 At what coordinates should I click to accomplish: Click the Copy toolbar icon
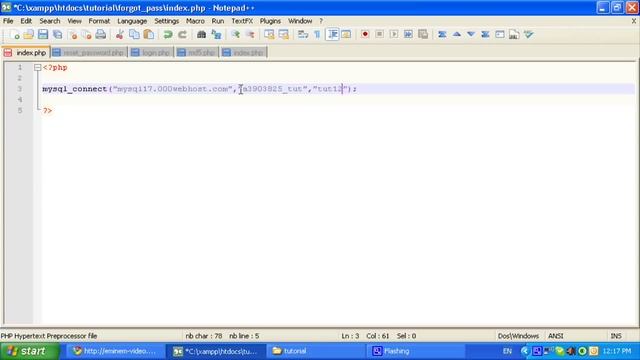pyautogui.click(x=134, y=35)
